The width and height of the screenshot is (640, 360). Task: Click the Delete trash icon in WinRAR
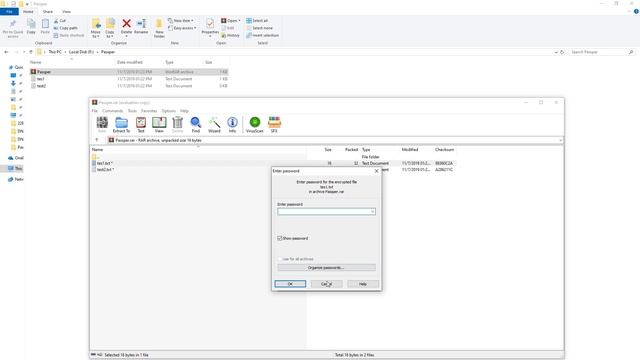pos(178,124)
